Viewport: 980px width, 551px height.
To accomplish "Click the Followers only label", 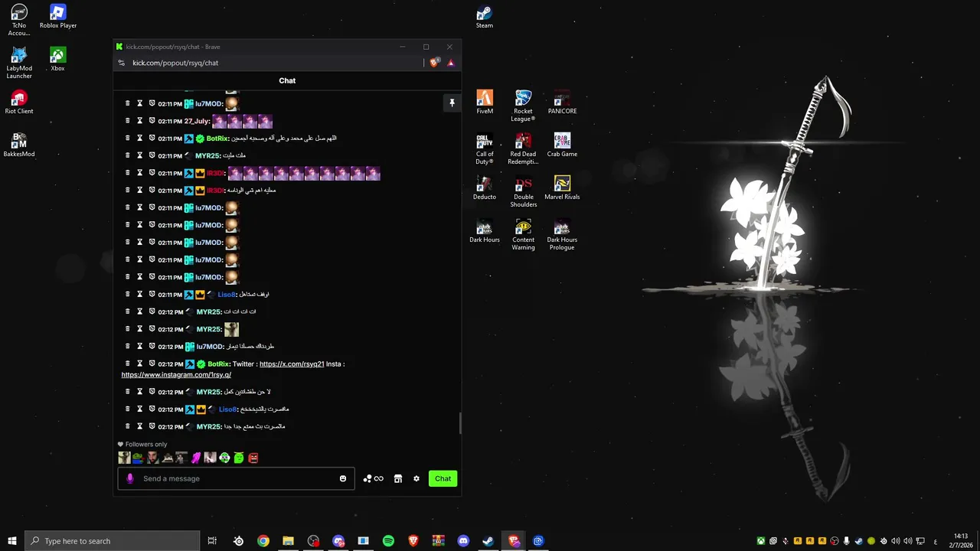I will tap(145, 444).
